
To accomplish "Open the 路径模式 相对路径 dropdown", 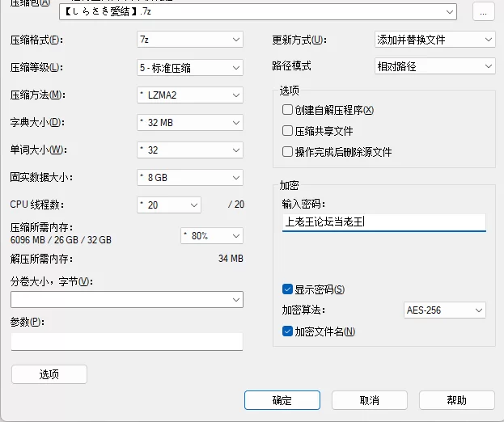I will (434, 66).
